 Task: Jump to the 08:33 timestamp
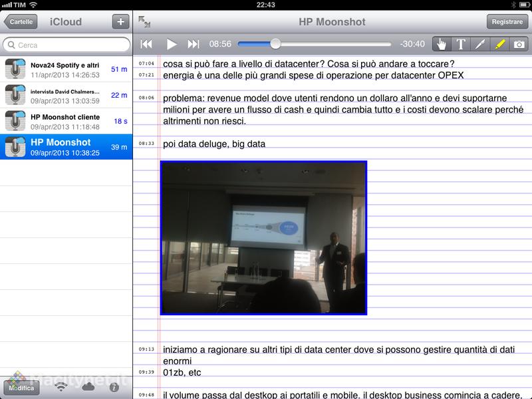click(146, 144)
